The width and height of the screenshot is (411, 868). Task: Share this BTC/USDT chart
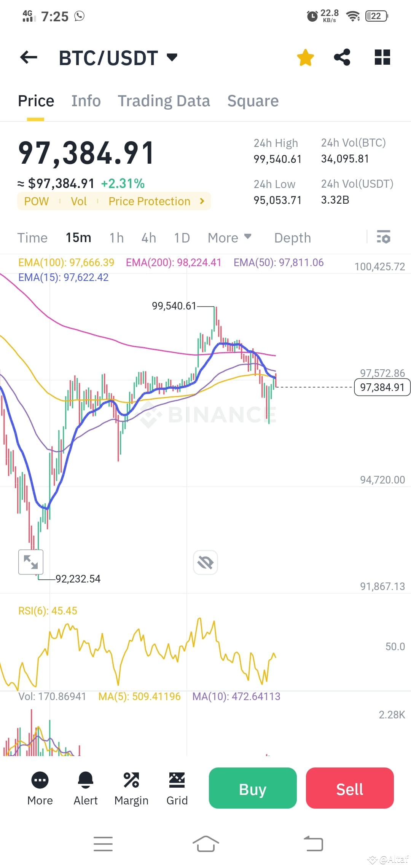[342, 57]
